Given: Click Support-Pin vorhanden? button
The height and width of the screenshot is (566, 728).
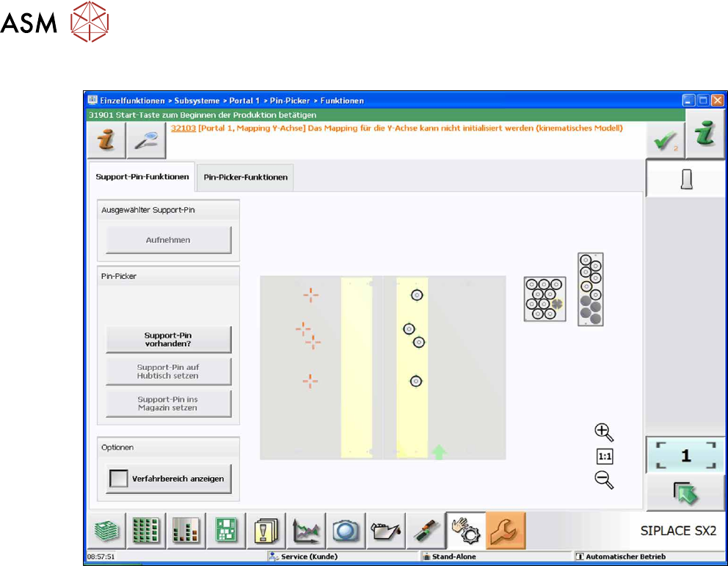Looking at the screenshot, I should click(169, 339).
